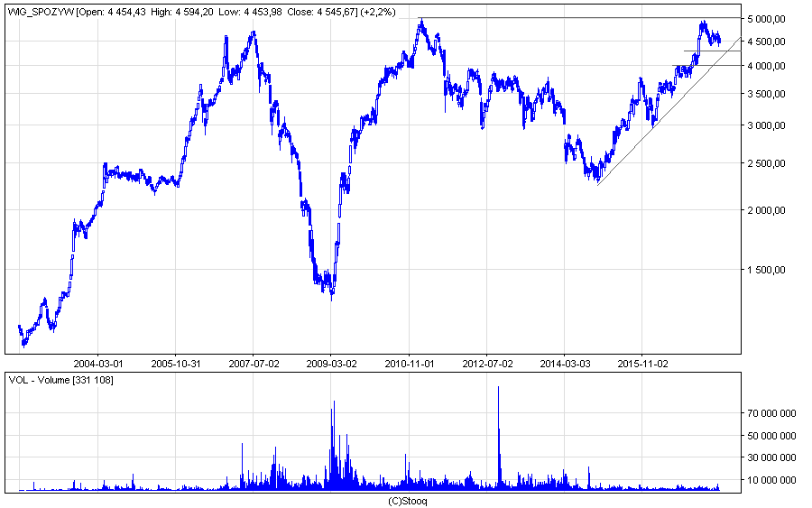The height and width of the screenshot is (508, 812).
Task: Click the 2005-10-31 date label
Action: pos(176,364)
